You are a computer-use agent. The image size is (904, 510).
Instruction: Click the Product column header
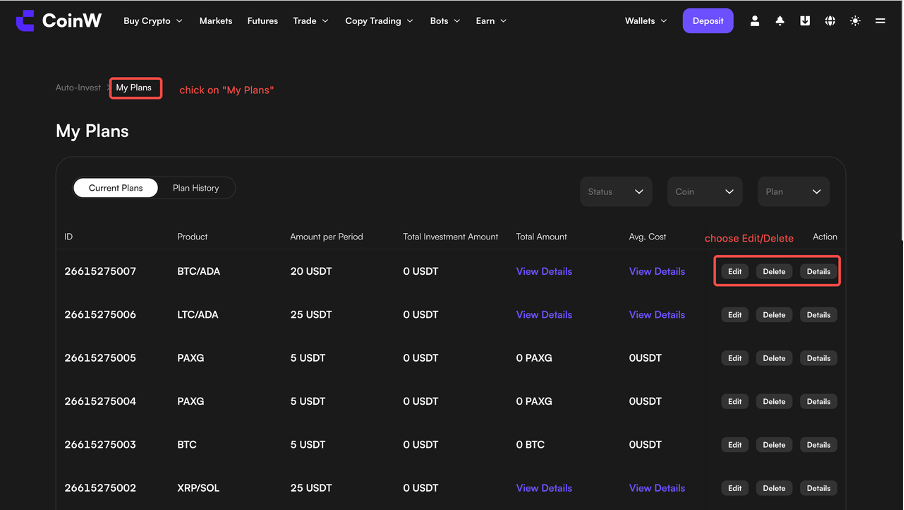click(x=192, y=237)
